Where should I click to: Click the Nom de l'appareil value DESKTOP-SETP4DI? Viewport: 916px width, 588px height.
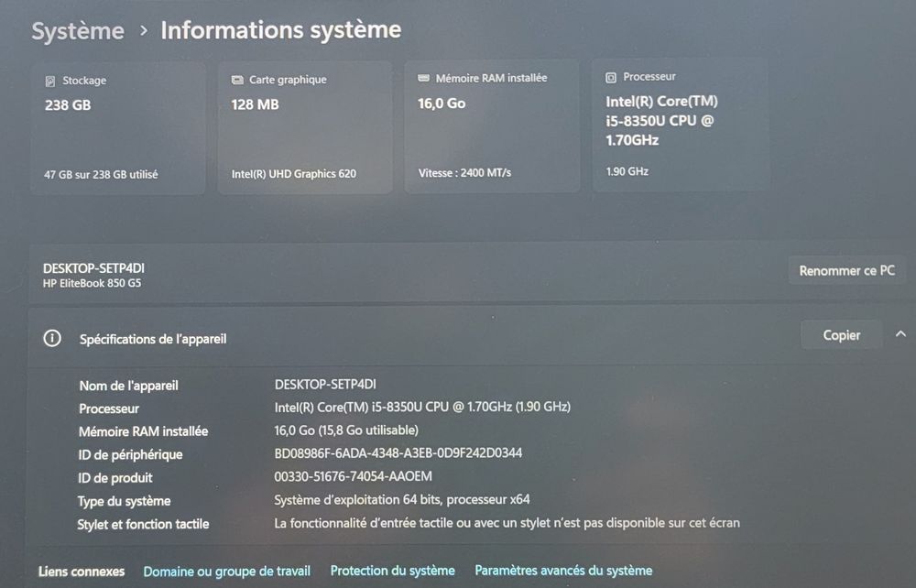tap(325, 384)
